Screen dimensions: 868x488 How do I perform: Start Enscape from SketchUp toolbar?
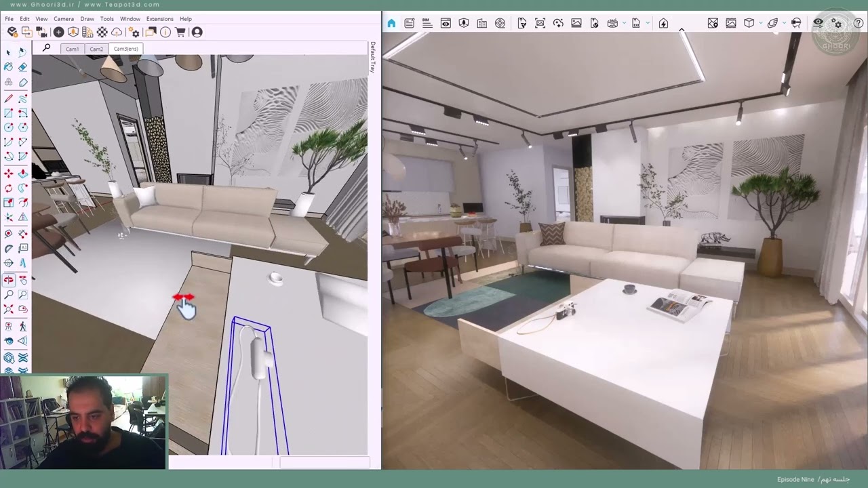pos(12,32)
